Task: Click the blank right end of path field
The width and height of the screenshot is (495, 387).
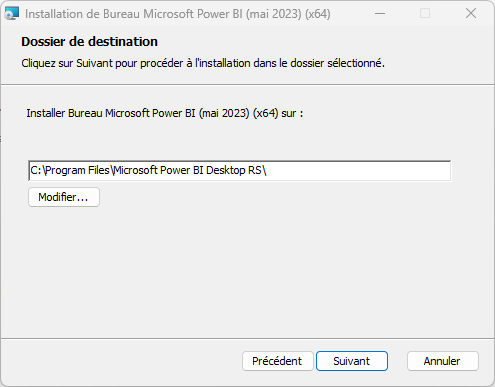Action: (358, 171)
